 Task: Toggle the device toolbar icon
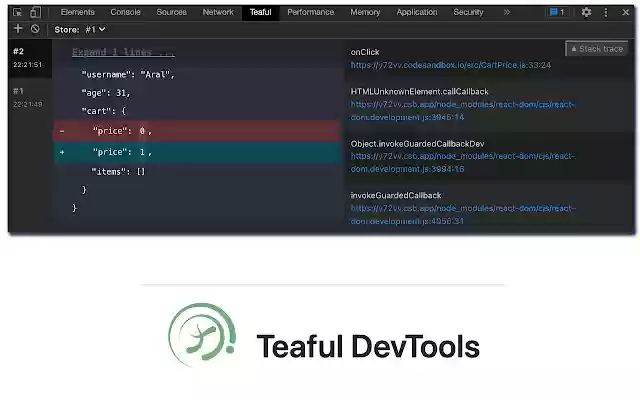(x=36, y=12)
